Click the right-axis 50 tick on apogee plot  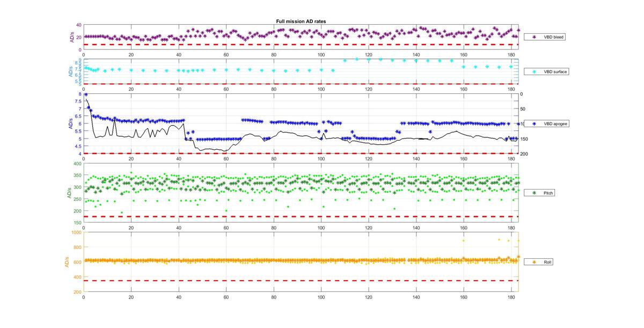click(x=523, y=109)
